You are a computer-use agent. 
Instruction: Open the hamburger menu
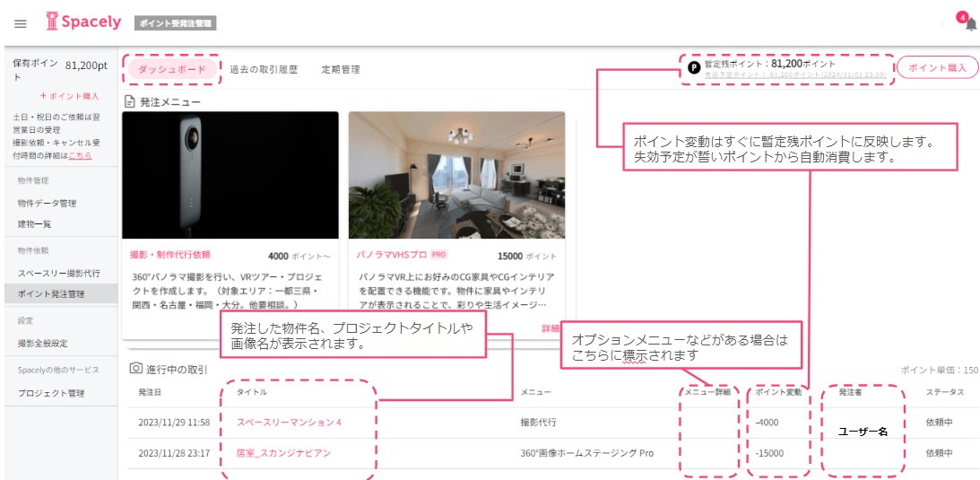pos(21,23)
